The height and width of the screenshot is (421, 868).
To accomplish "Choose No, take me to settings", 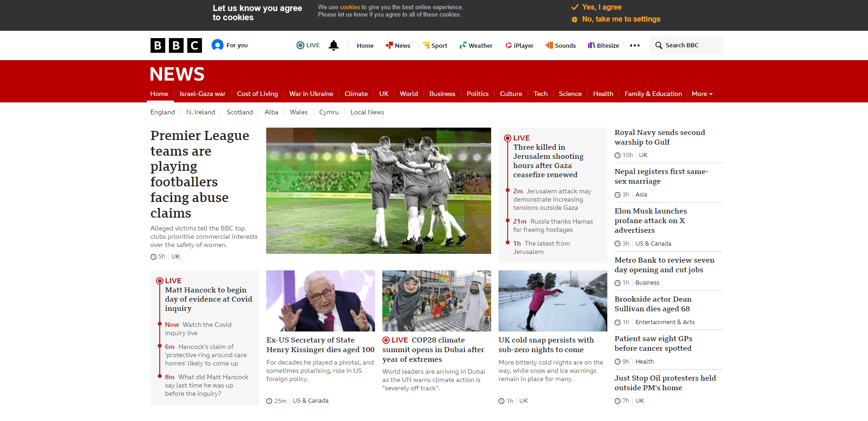I will tap(621, 19).
